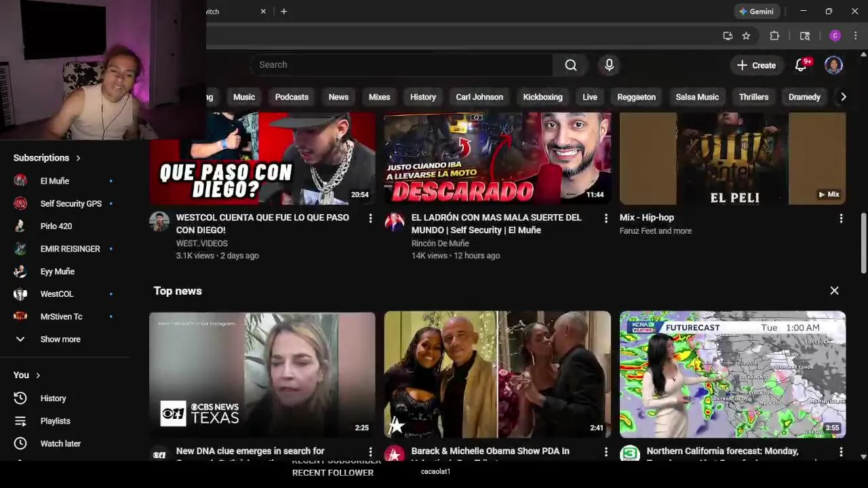
Task: Focus the YouTube Search field
Action: pyautogui.click(x=401, y=65)
